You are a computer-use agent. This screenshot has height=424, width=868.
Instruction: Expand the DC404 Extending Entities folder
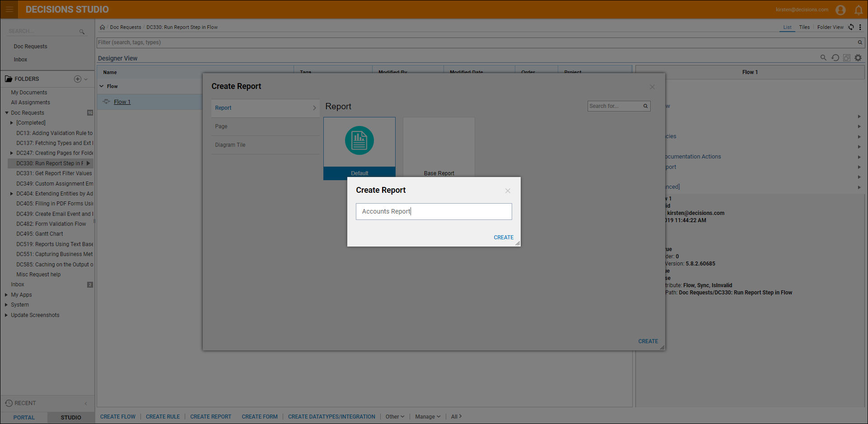point(12,194)
